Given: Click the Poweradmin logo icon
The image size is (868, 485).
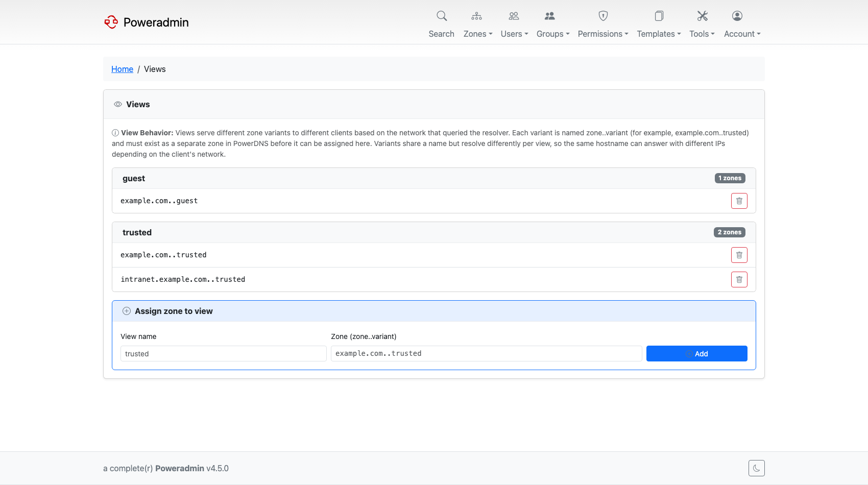Looking at the screenshot, I should click(111, 22).
